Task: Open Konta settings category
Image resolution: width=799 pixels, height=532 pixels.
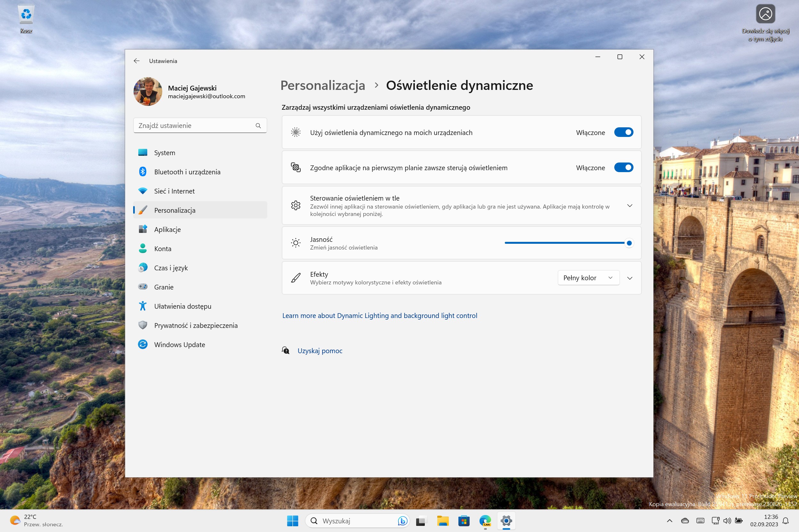Action: click(x=200, y=249)
